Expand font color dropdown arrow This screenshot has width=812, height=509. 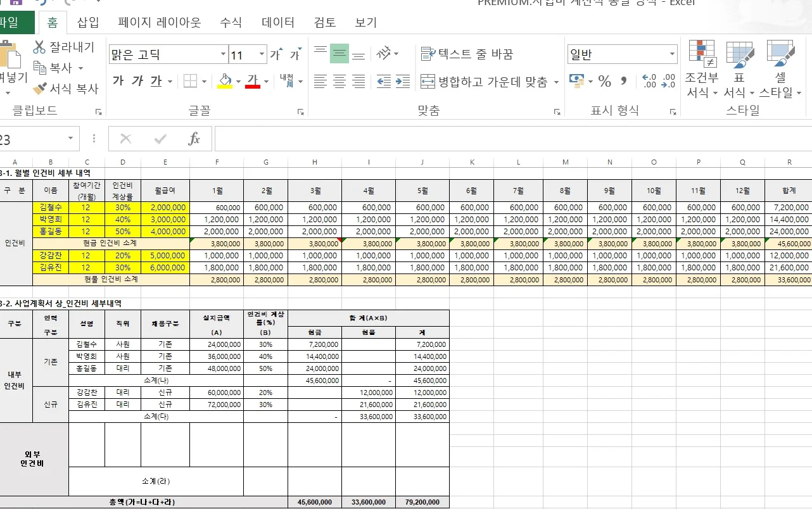(x=267, y=81)
